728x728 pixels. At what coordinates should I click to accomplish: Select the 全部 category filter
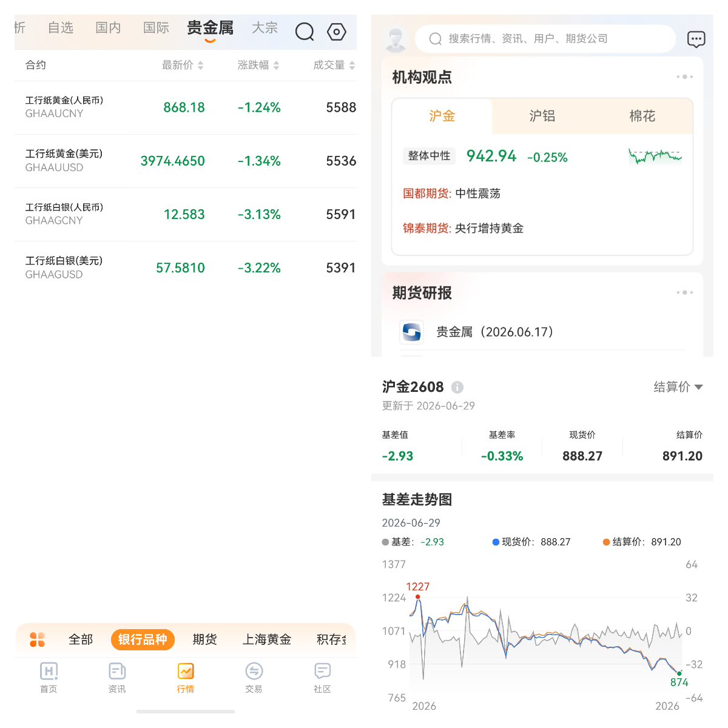(81, 639)
